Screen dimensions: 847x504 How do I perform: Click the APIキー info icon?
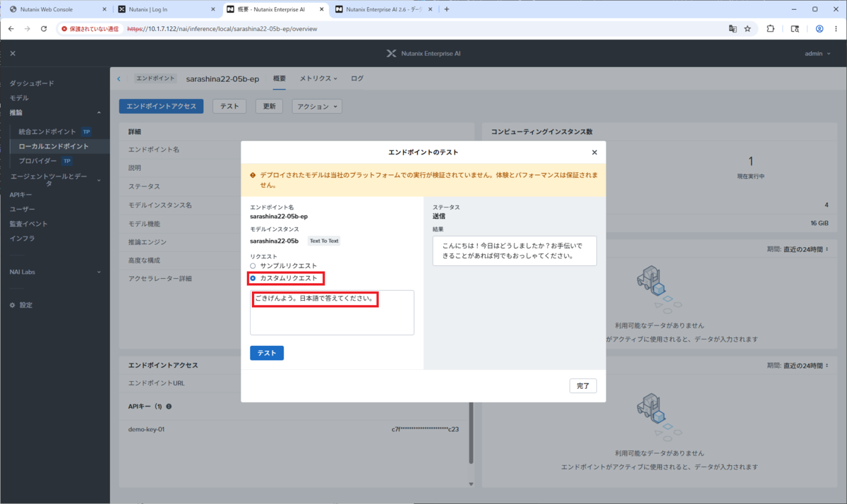point(169,407)
